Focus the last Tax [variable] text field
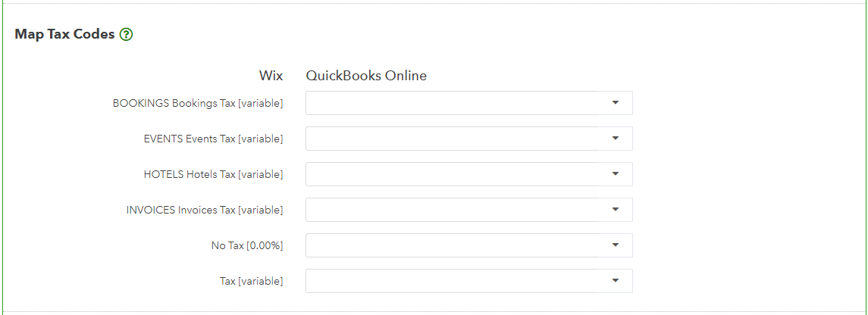868x315 pixels. point(453,281)
